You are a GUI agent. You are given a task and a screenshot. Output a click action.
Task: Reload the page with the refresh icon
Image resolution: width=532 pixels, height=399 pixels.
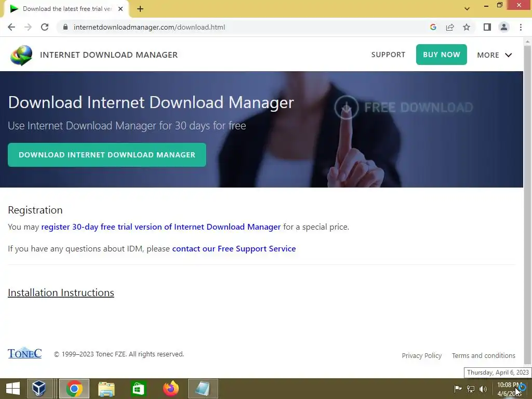pyautogui.click(x=45, y=27)
